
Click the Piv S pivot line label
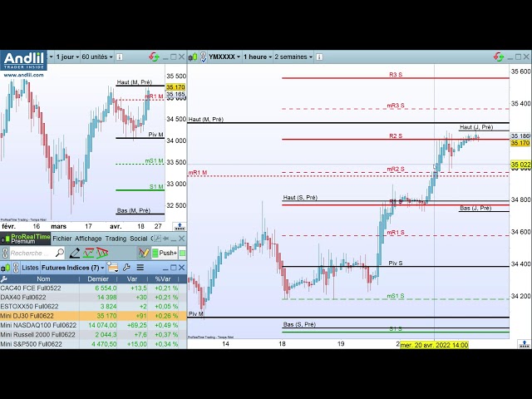pyautogui.click(x=396, y=263)
